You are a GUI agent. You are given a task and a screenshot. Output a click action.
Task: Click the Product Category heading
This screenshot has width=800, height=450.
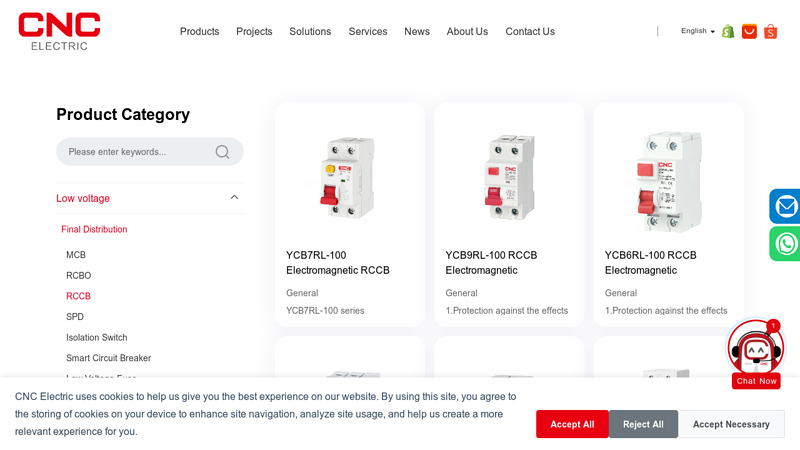point(123,114)
